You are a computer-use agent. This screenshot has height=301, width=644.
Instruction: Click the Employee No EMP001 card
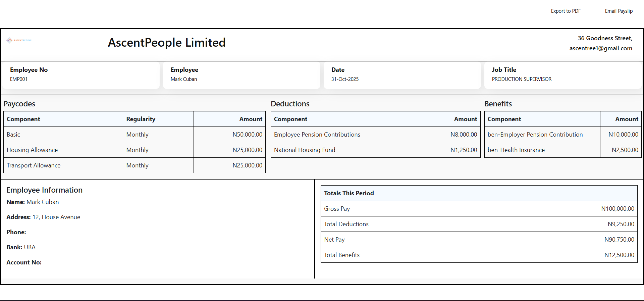[80, 74]
